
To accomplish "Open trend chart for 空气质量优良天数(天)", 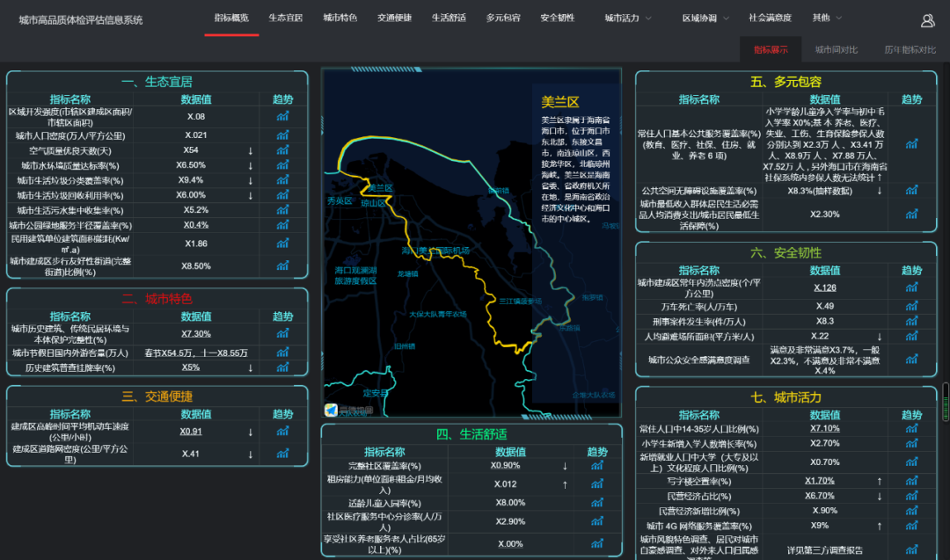I will (x=282, y=150).
